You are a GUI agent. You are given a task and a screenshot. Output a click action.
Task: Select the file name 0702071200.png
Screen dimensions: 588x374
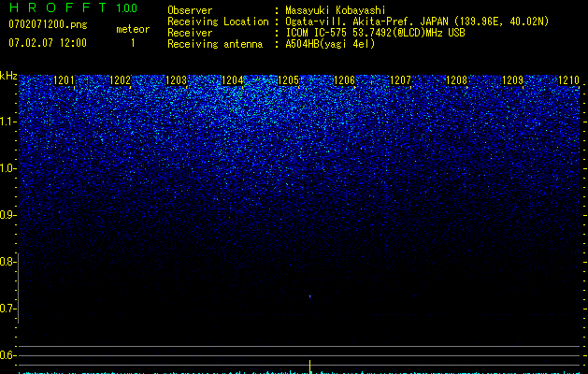click(48, 24)
